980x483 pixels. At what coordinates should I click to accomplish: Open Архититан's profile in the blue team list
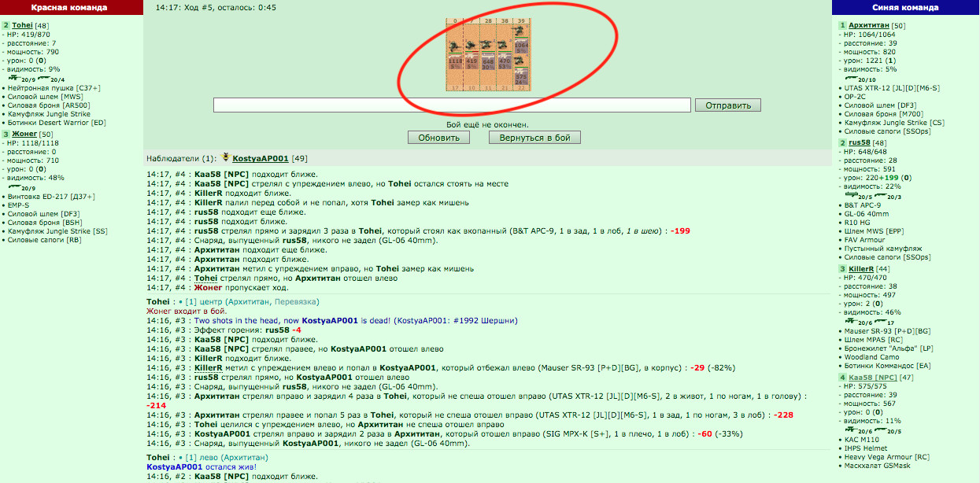tap(869, 25)
